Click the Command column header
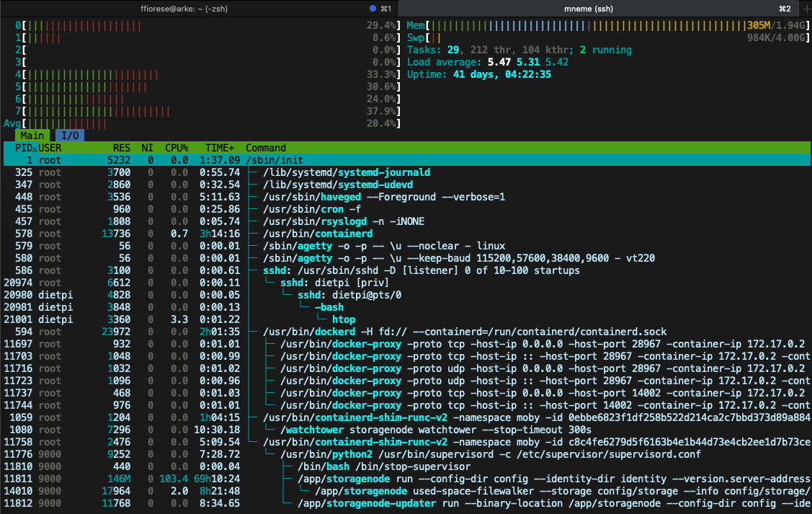Screen dimensions: 812x514 point(266,148)
